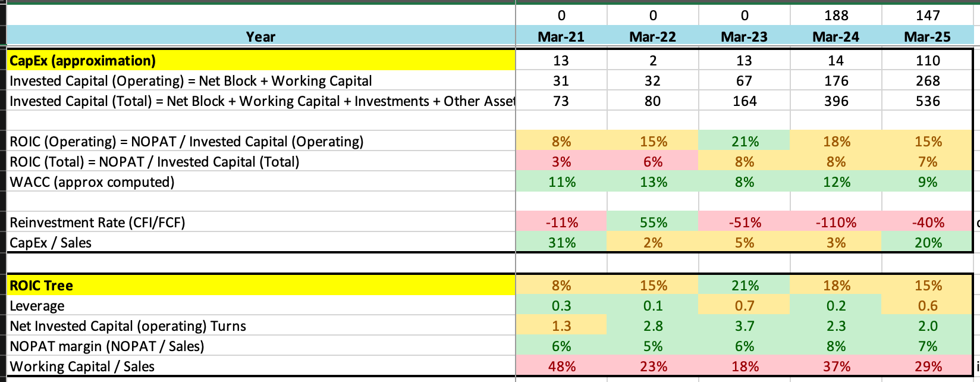Select Working Capital / Sales 37% cell
This screenshot has height=382, width=980.
pyautogui.click(x=835, y=367)
